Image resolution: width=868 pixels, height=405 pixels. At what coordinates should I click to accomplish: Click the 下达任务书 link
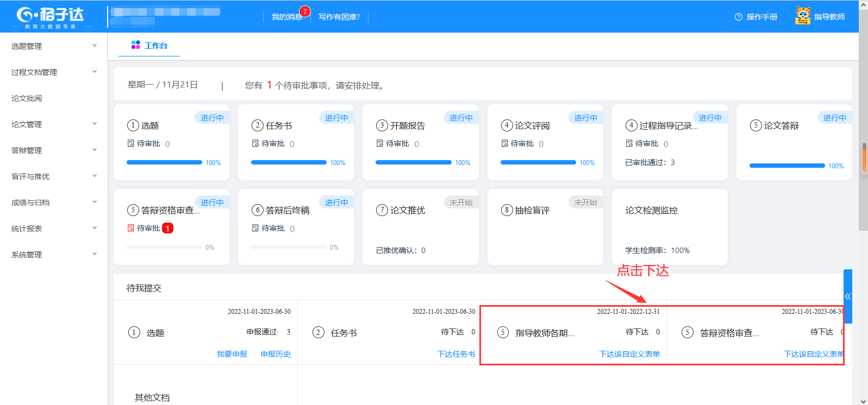pos(456,354)
